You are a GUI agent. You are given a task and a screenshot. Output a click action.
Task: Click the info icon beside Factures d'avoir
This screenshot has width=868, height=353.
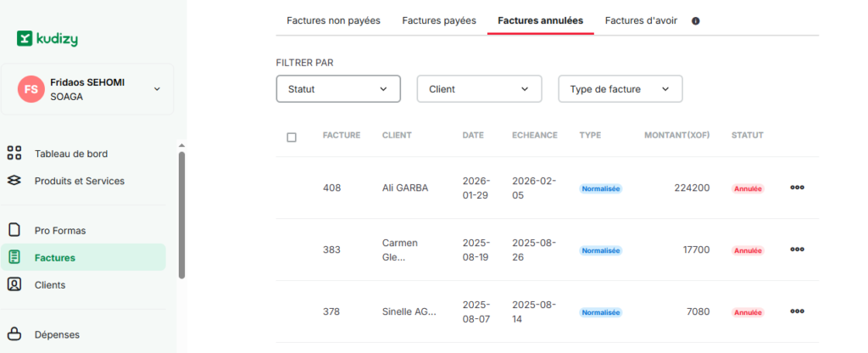[696, 20]
